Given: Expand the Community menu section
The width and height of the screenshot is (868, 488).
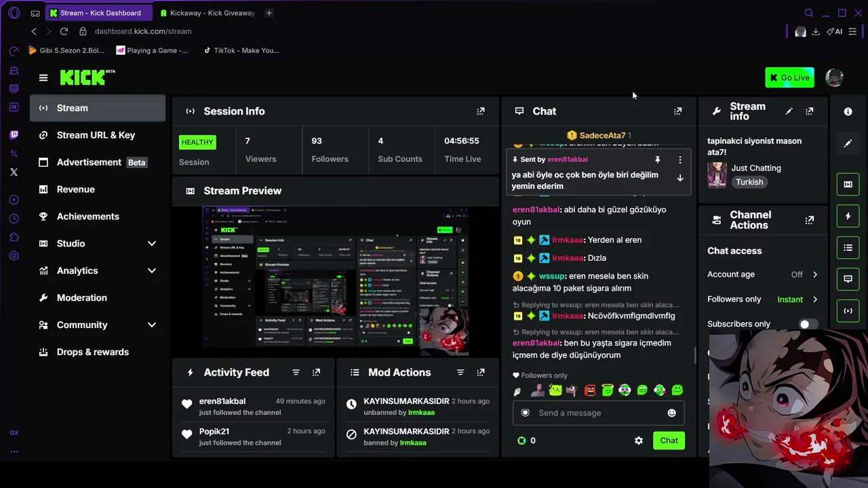Looking at the screenshot, I should click(x=98, y=325).
